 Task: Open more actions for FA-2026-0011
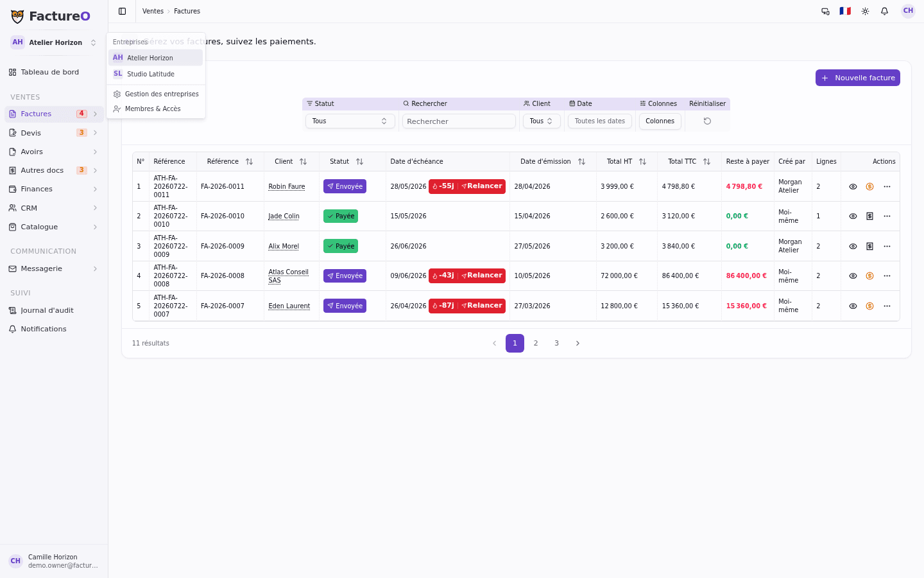pyautogui.click(x=887, y=186)
